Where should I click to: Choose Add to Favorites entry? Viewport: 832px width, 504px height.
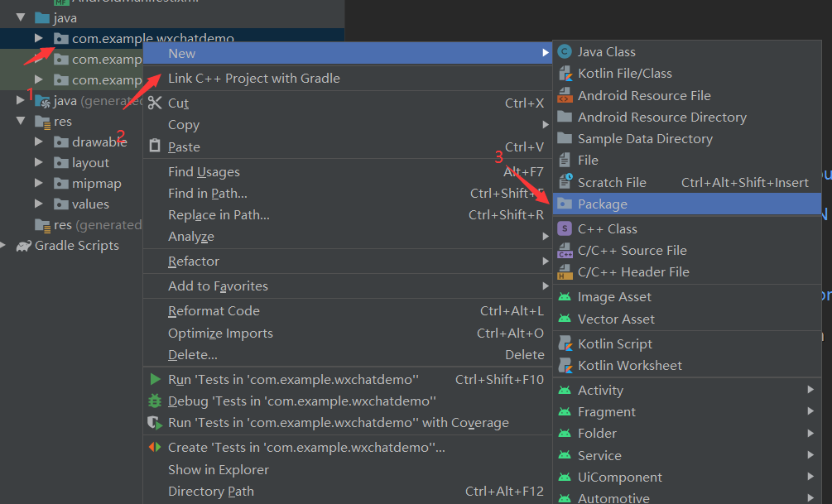click(x=348, y=286)
